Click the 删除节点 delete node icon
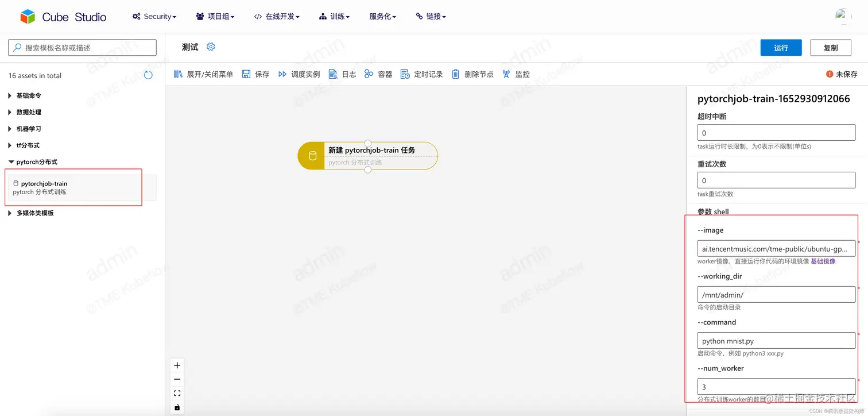868x416 pixels. (472, 74)
